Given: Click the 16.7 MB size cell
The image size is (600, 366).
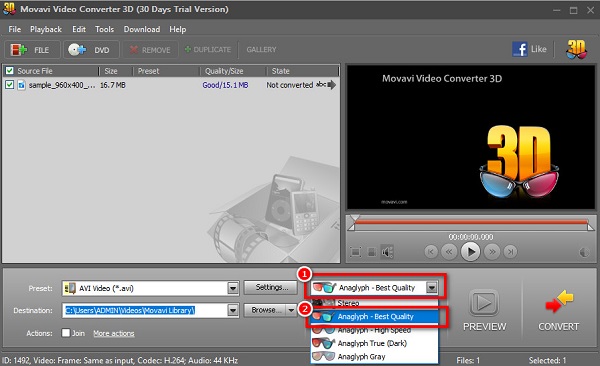Looking at the screenshot, I should pyautogui.click(x=112, y=85).
